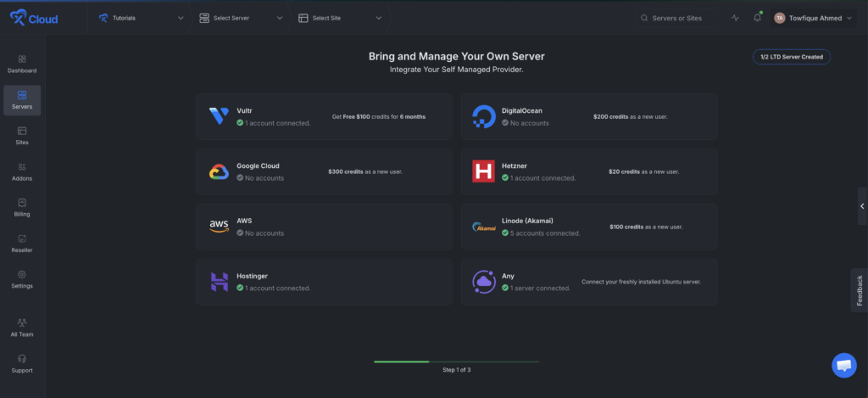Image resolution: width=868 pixels, height=398 pixels.
Task: Go to Servers in sidebar
Action: tap(22, 100)
